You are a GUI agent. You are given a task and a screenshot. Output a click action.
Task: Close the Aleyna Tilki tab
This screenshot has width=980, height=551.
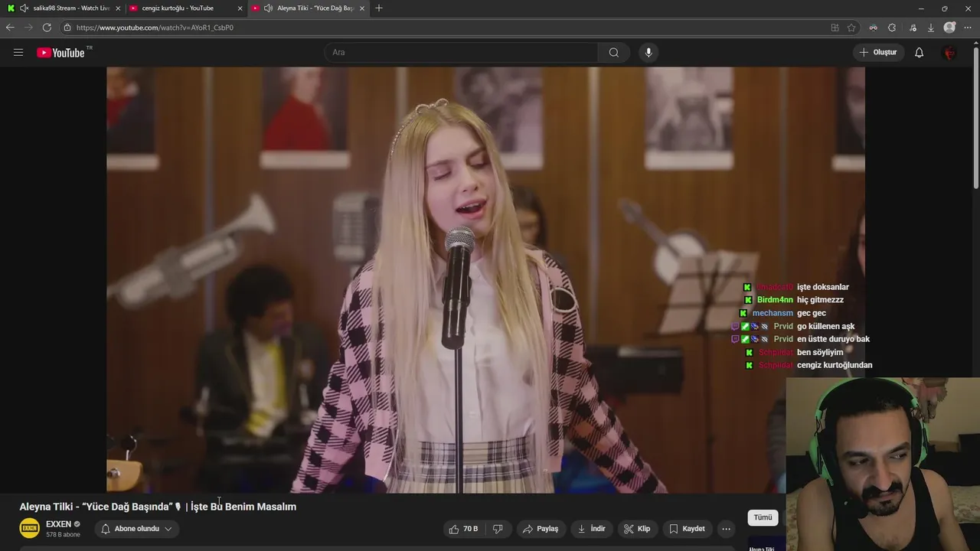362,8
